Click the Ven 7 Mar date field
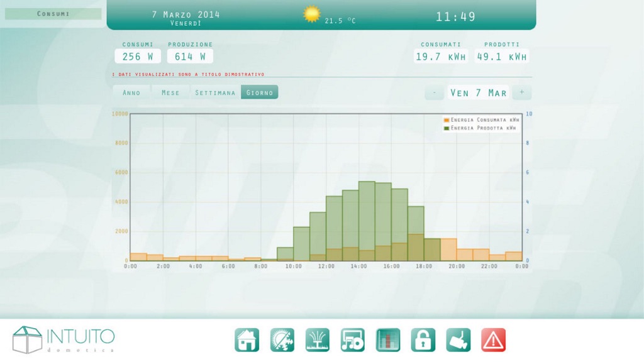The width and height of the screenshot is (644, 362). (x=478, y=93)
